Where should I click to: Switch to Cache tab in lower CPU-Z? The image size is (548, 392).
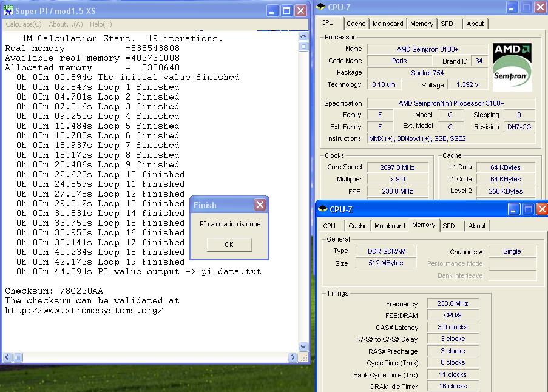(x=357, y=226)
